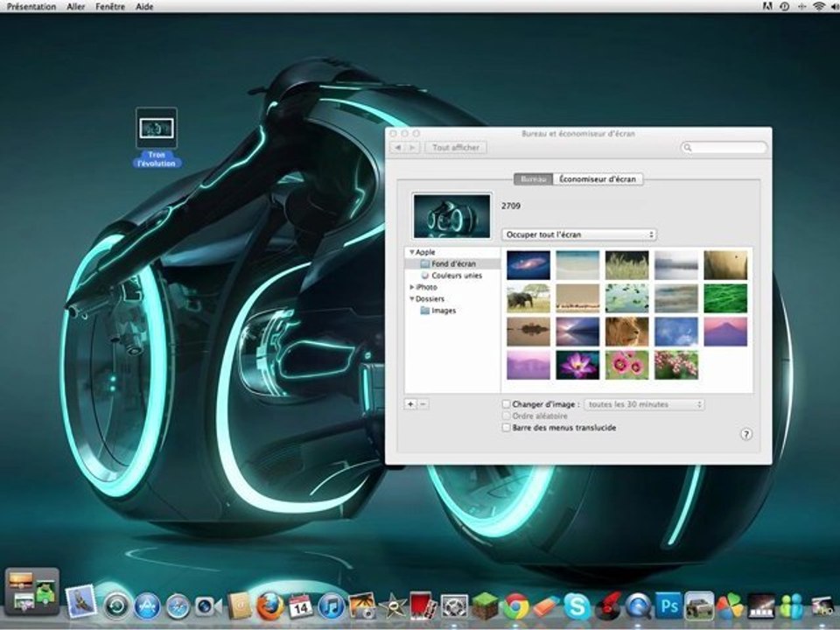Launch Safari from the dock
The width and height of the screenshot is (840, 630).
coord(178,606)
